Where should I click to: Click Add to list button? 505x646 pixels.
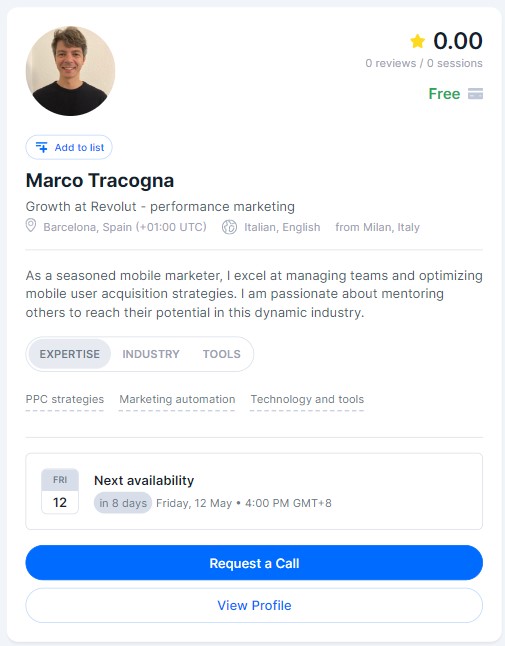pos(69,147)
